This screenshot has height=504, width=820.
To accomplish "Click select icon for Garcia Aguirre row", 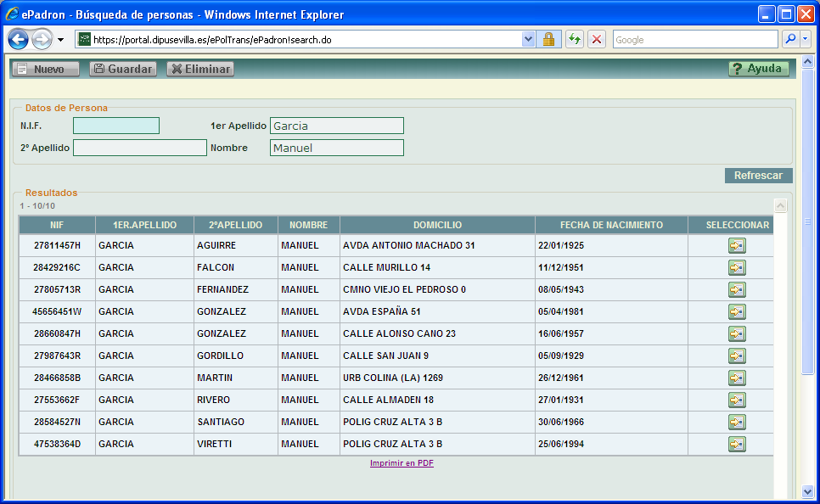I will click(737, 245).
